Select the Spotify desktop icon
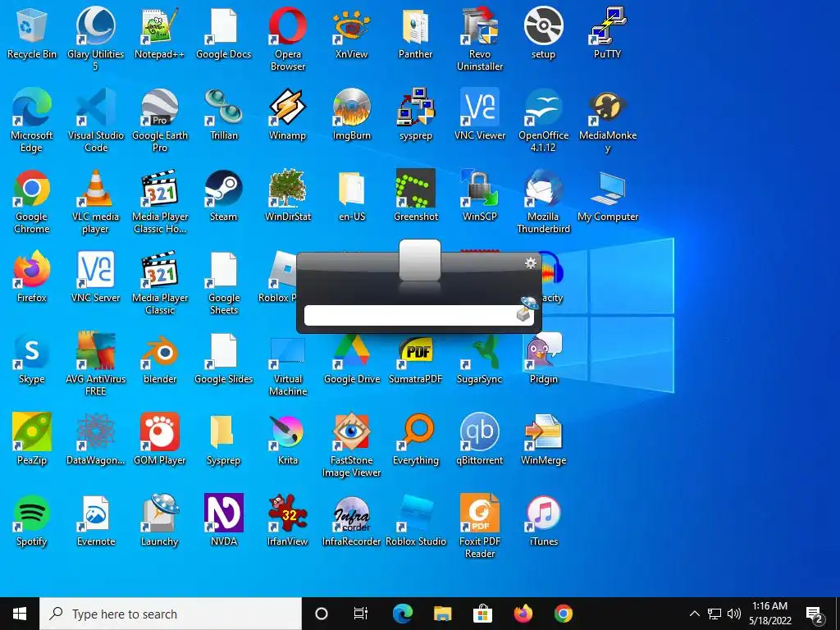 click(32, 521)
